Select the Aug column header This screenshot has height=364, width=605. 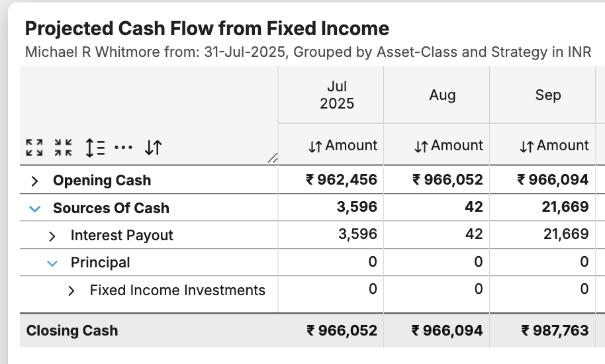(x=442, y=95)
